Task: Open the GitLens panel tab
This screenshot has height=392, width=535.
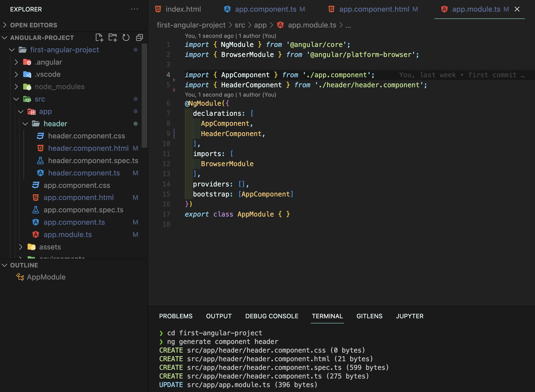Action: 369,316
